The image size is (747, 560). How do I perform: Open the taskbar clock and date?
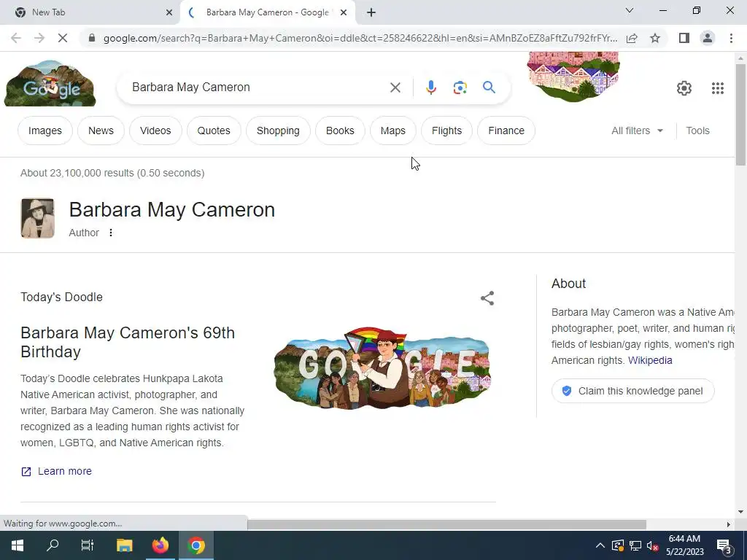click(x=684, y=545)
